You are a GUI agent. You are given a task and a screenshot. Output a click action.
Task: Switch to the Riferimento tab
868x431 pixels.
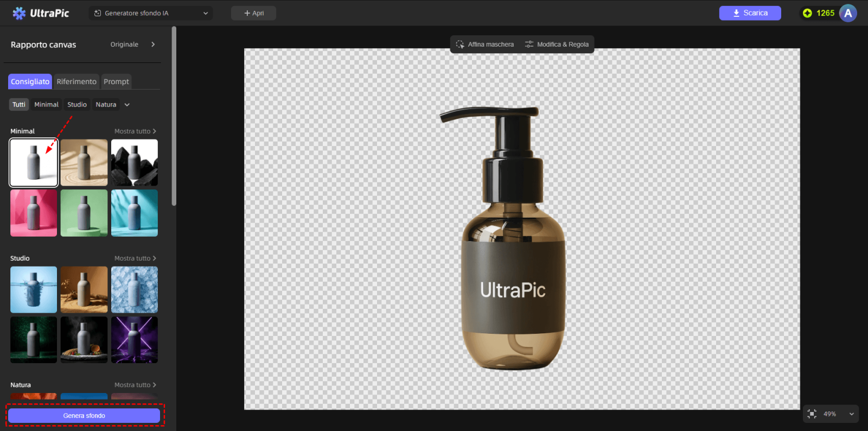coord(76,81)
